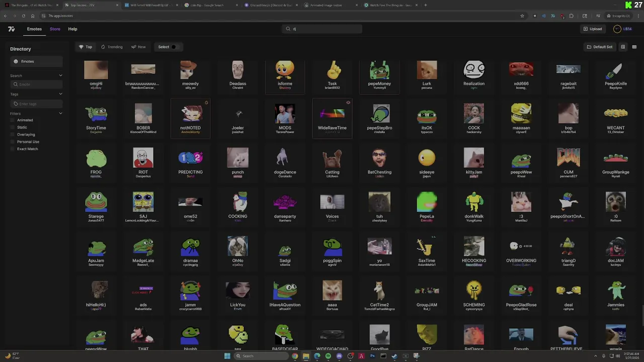Sort emotes by New
The image size is (644, 362).
[x=138, y=47]
